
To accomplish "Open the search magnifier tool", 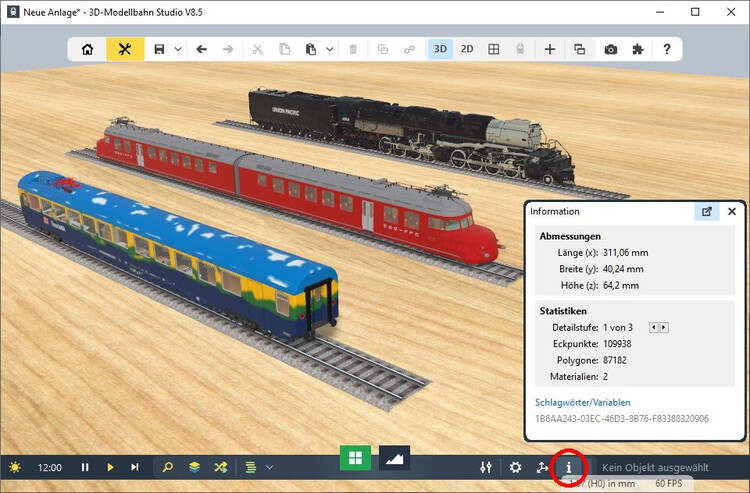I will click(x=167, y=467).
